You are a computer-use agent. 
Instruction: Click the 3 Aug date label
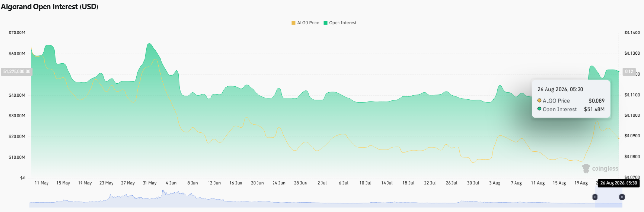click(x=495, y=183)
